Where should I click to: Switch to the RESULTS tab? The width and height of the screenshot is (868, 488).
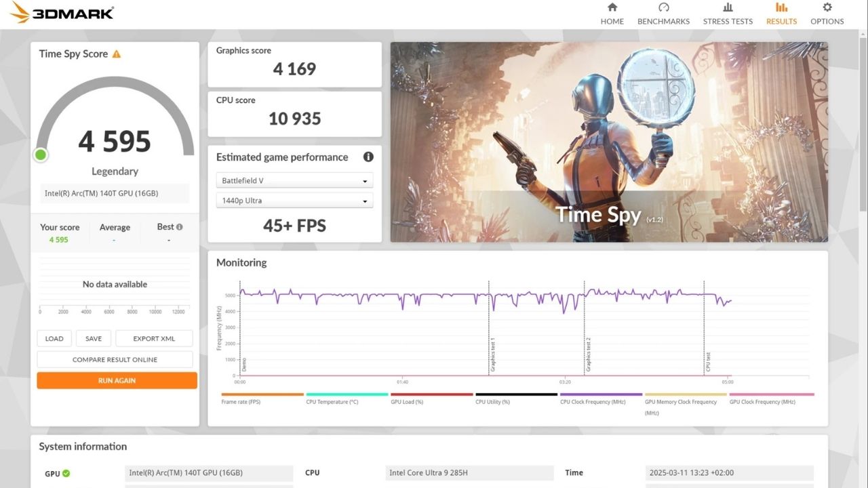click(781, 13)
